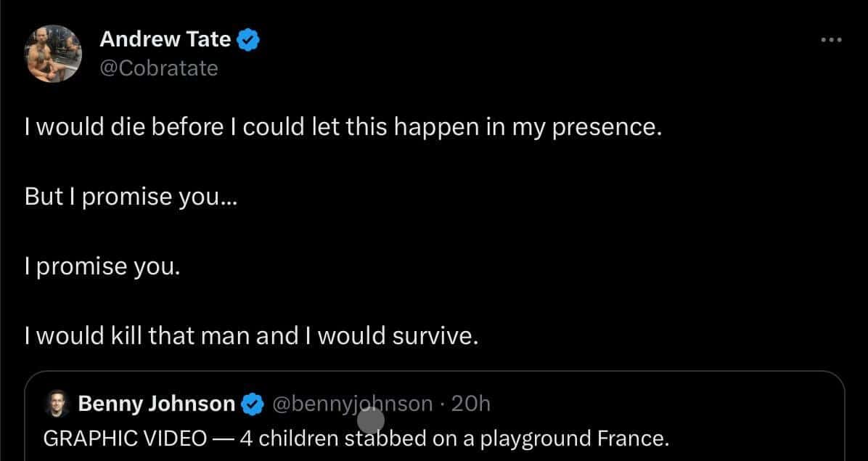Screen dimensions: 868x461
Task: Click the Andrew Tate display name
Action: pyautogui.click(x=165, y=39)
